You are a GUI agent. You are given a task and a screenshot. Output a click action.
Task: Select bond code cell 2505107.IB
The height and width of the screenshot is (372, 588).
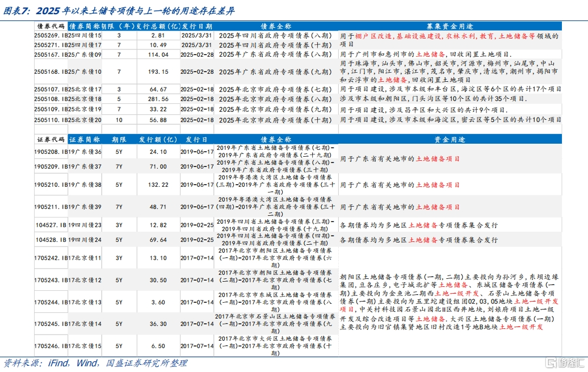coord(51,89)
